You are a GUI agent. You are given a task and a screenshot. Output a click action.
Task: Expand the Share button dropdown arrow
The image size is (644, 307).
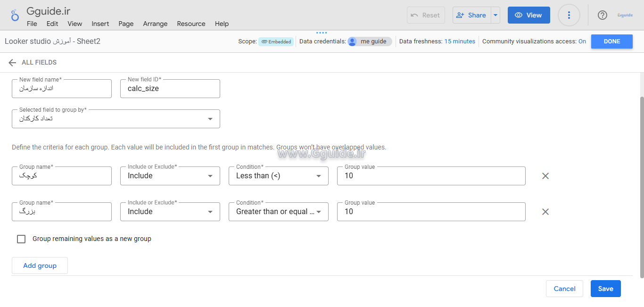[x=495, y=15]
